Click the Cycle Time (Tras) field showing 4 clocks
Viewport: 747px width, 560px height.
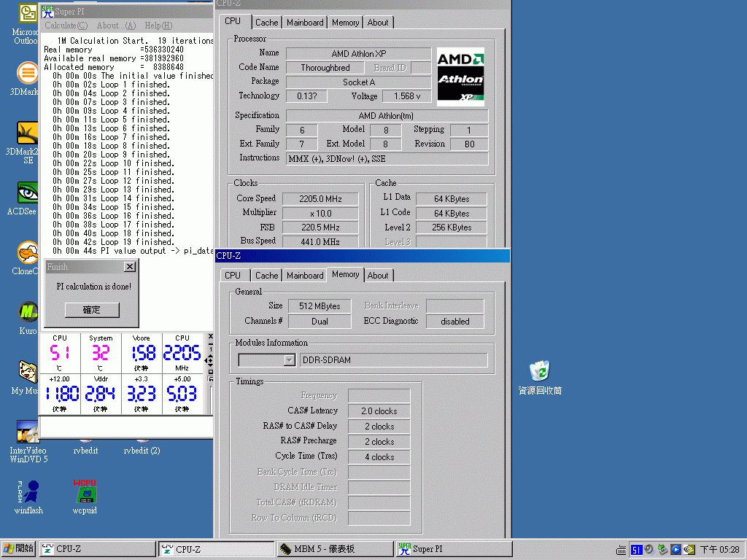coord(379,457)
